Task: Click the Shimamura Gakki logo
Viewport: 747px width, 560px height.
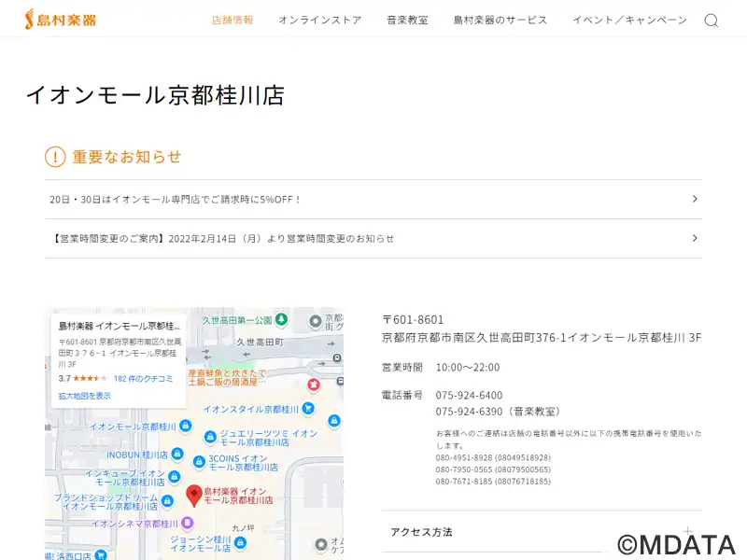Action: click(x=61, y=20)
